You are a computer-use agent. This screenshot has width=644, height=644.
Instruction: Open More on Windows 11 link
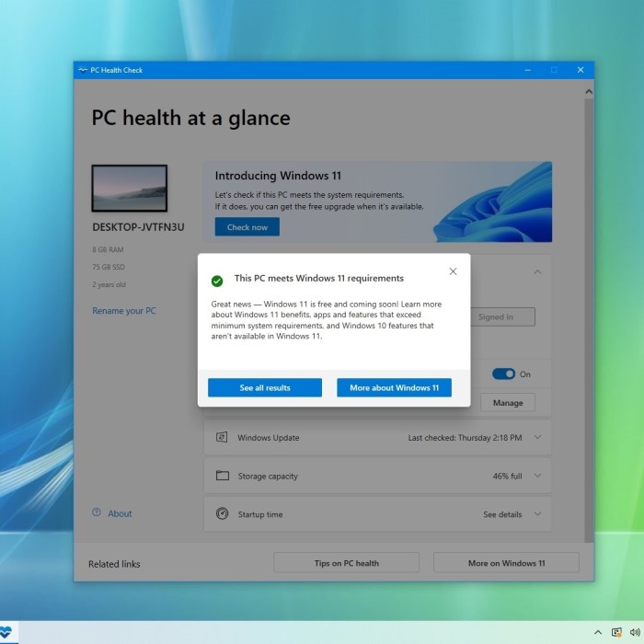tap(506, 563)
